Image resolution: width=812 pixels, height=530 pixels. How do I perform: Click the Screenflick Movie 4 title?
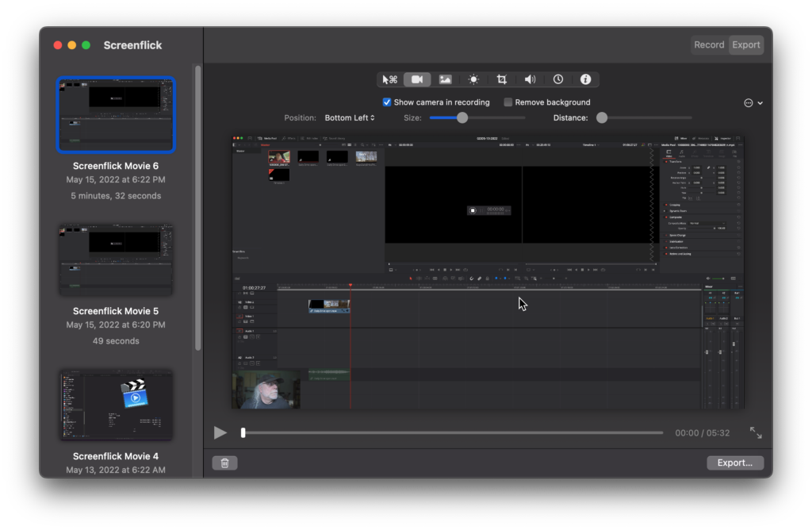116,456
